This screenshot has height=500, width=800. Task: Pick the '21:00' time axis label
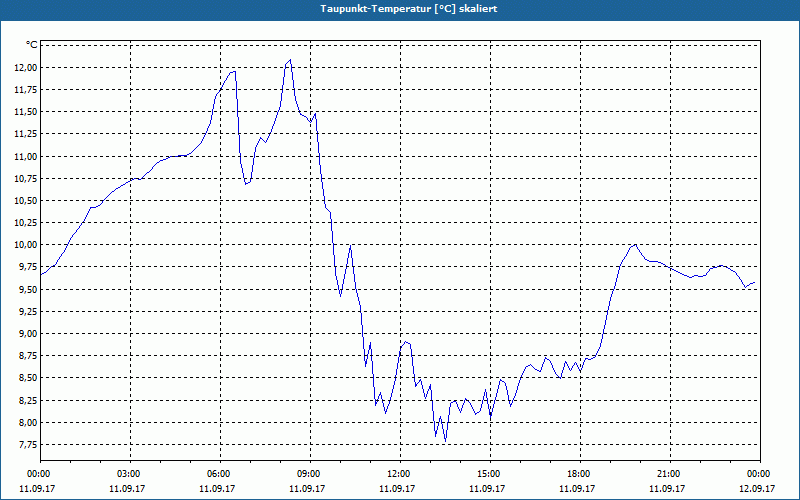point(669,474)
